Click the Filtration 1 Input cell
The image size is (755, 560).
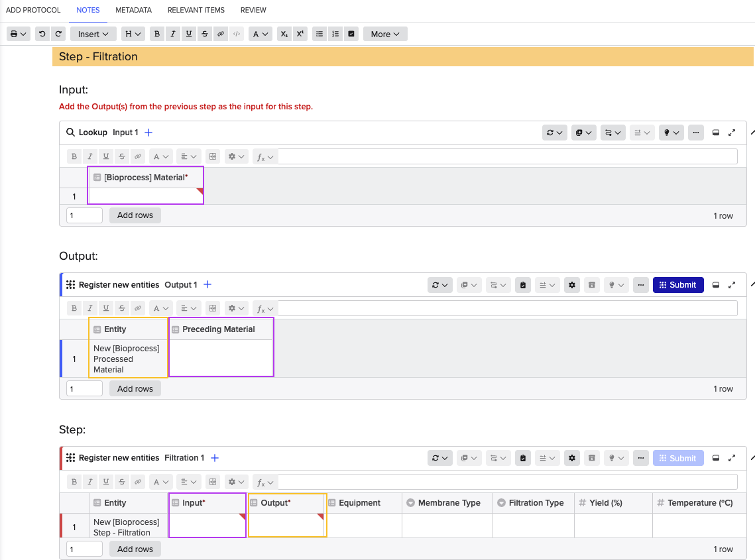207,525
